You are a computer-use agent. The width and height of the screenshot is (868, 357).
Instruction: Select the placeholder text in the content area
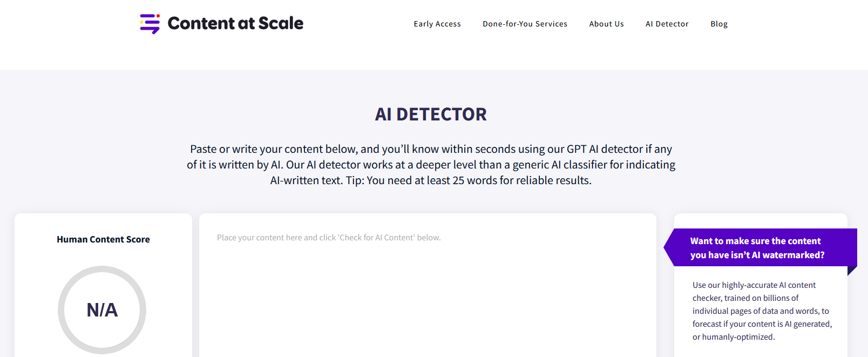click(x=328, y=237)
